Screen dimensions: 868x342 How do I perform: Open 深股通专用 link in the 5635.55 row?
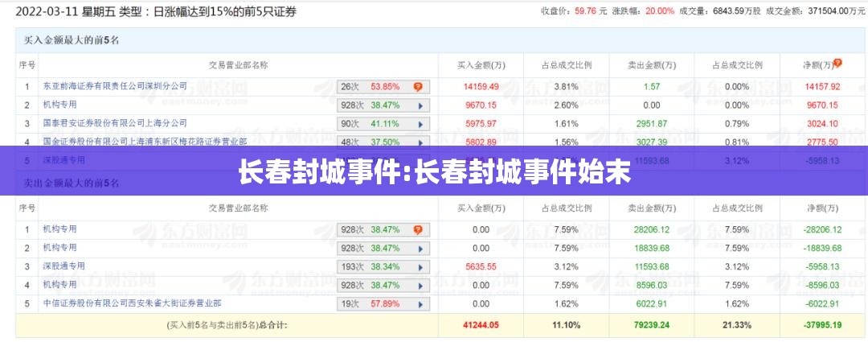pyautogui.click(x=64, y=266)
